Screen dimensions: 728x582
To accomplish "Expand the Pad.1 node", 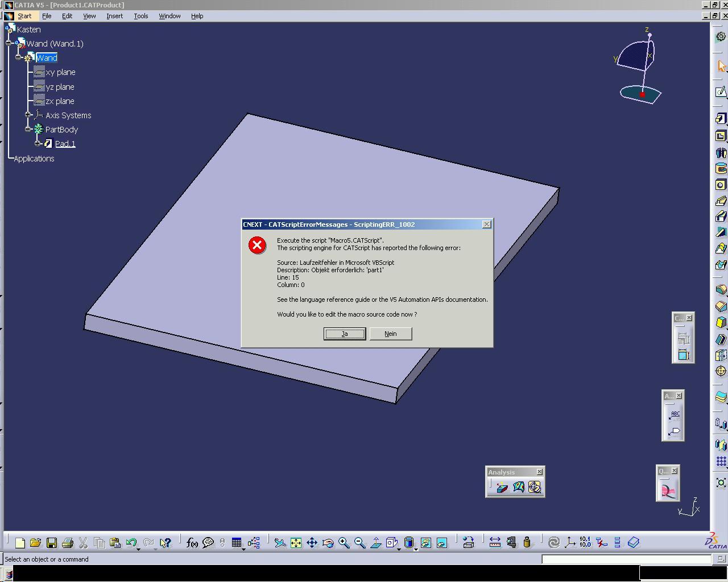I will coord(38,143).
